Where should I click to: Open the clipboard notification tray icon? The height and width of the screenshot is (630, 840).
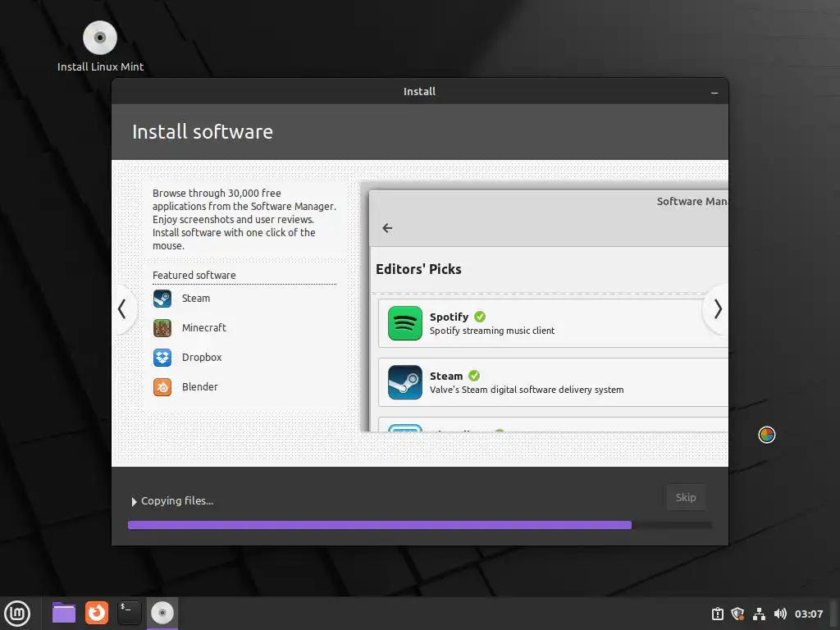pos(717,614)
